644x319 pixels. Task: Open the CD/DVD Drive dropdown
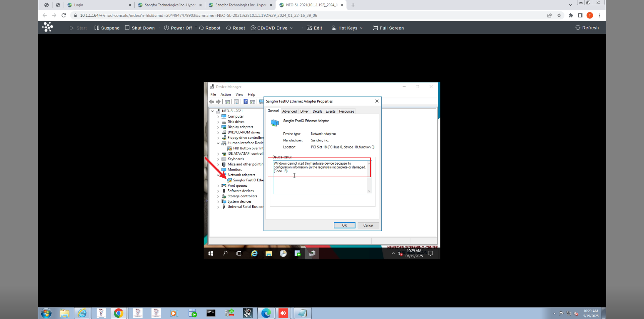[272, 28]
